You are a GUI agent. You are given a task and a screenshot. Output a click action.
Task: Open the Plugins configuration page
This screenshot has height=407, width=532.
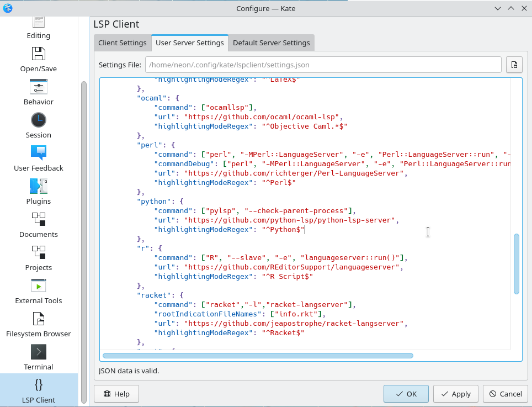click(x=38, y=192)
